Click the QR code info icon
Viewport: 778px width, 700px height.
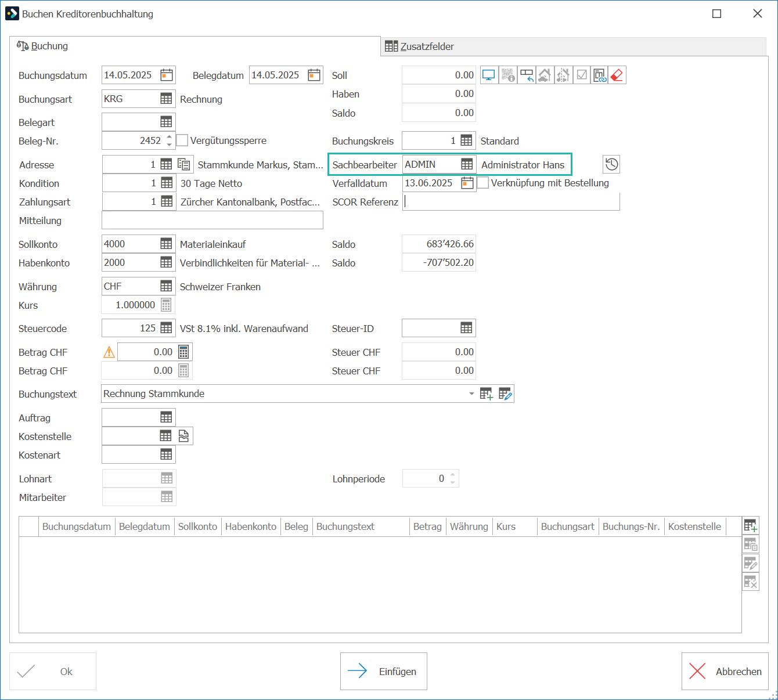tap(508, 75)
